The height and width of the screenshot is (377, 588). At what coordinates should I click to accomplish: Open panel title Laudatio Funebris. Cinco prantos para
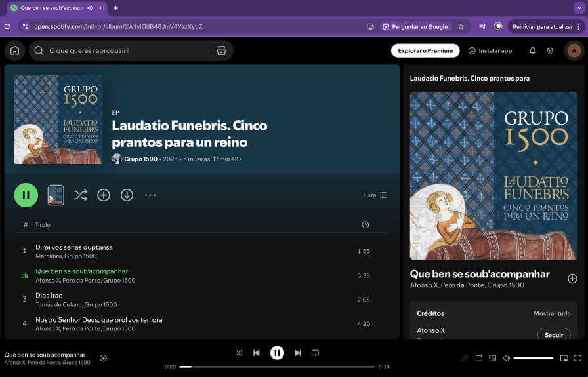point(469,78)
